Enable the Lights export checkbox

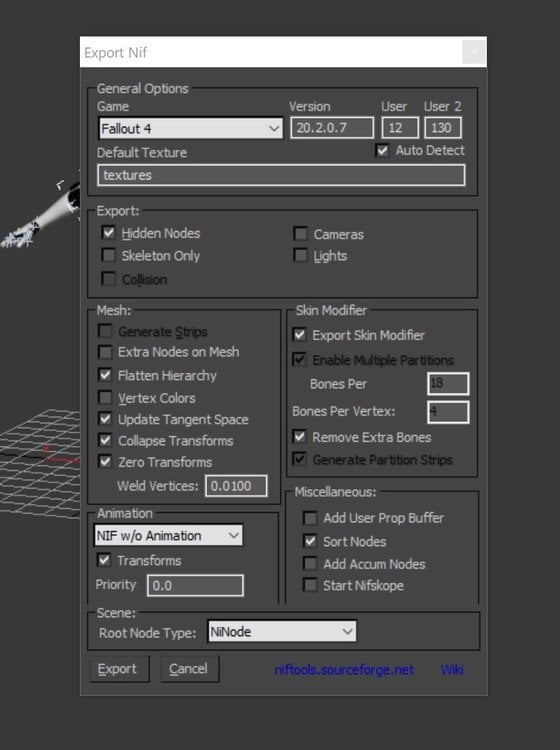click(300, 255)
